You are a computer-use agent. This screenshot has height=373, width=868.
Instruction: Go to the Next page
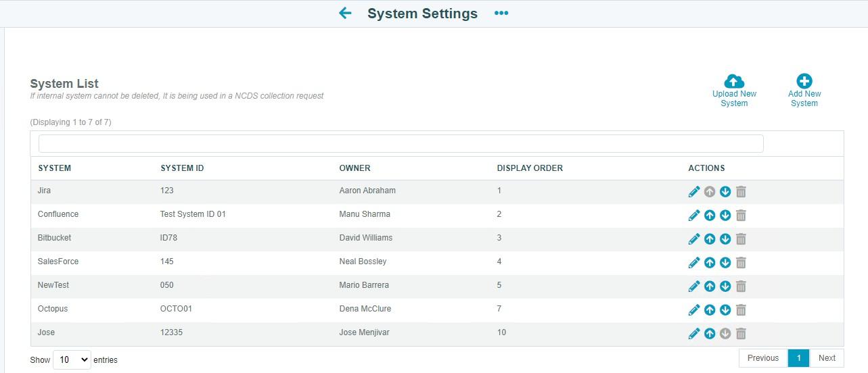tap(827, 358)
